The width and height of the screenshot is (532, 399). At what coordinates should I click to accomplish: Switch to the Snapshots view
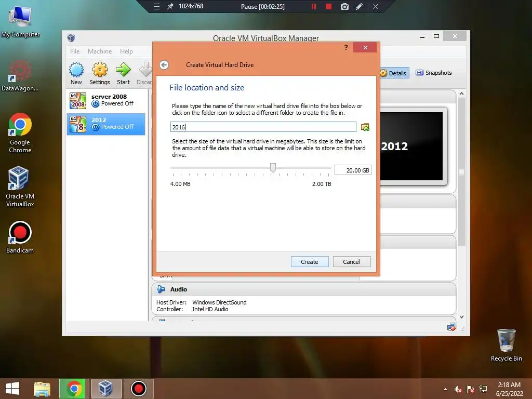434,73
